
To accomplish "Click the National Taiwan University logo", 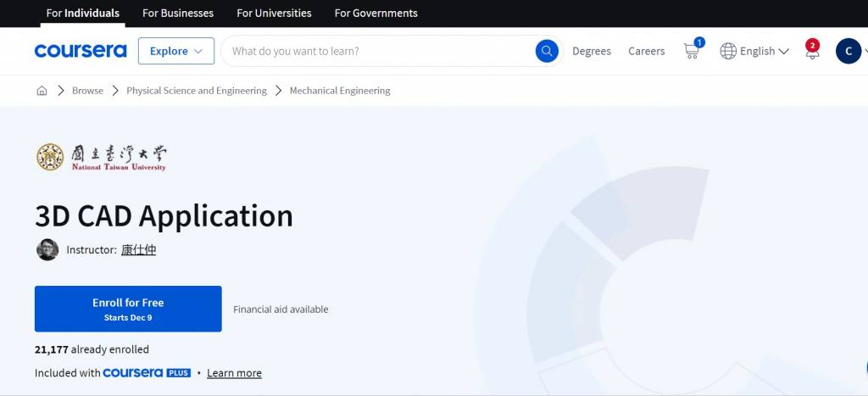I will pos(101,157).
